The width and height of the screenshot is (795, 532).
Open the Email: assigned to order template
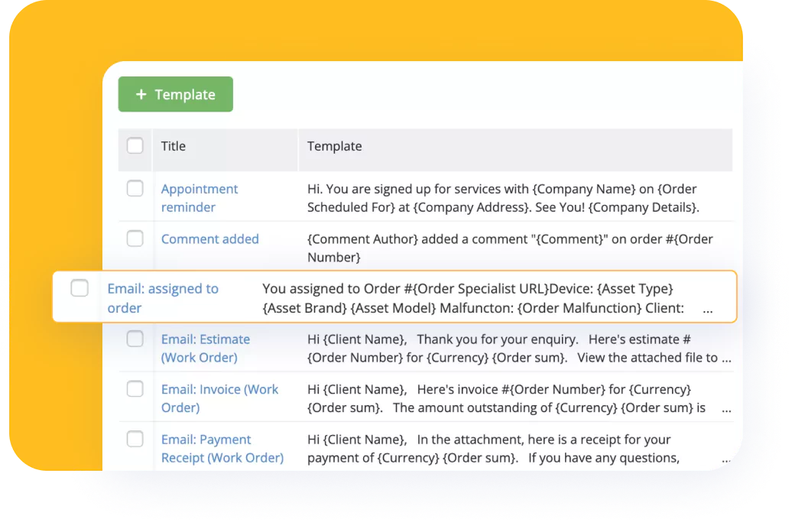[163, 297]
